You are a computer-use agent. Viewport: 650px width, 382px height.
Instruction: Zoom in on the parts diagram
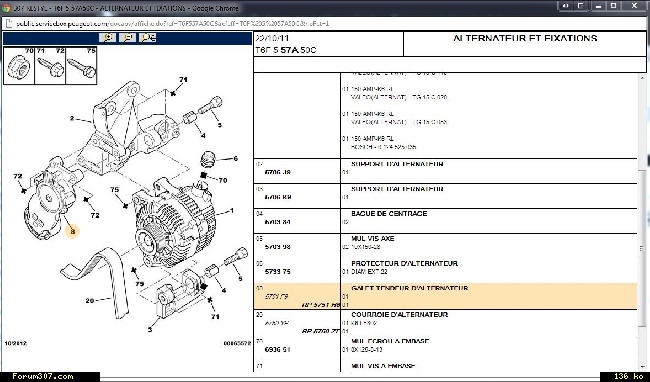(108, 38)
